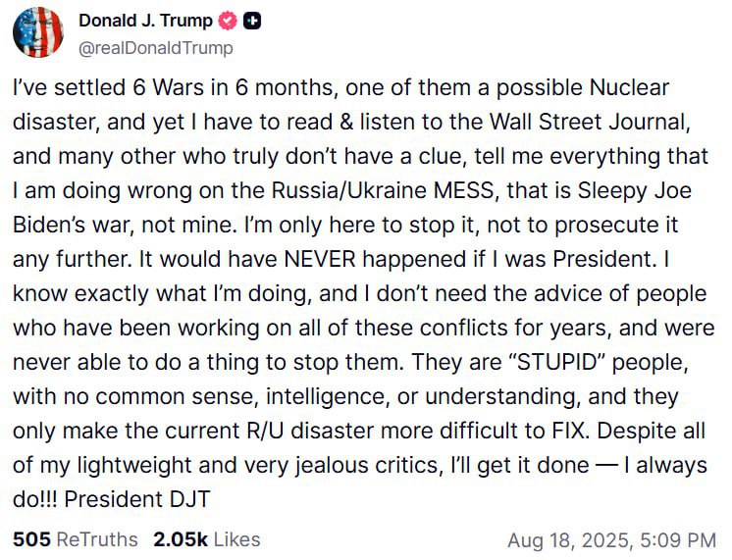The image size is (732, 560).
Task: Click the gray Likes label
Action: 236,539
